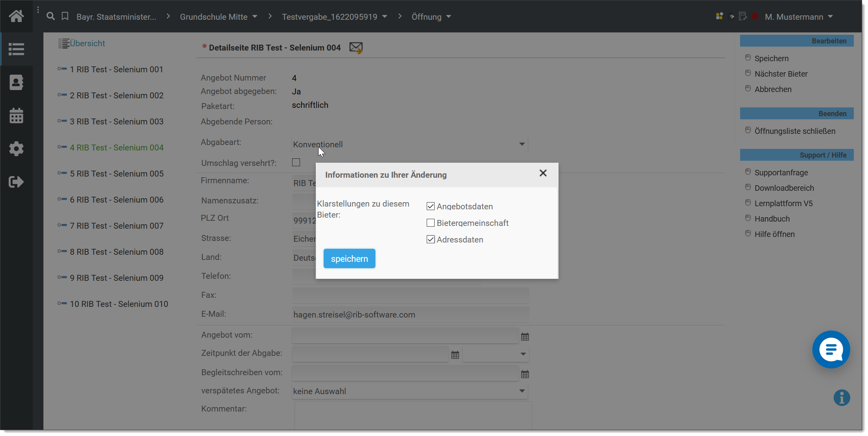
Task: Select 1 RIB Test - Selenium 001
Action: [116, 69]
